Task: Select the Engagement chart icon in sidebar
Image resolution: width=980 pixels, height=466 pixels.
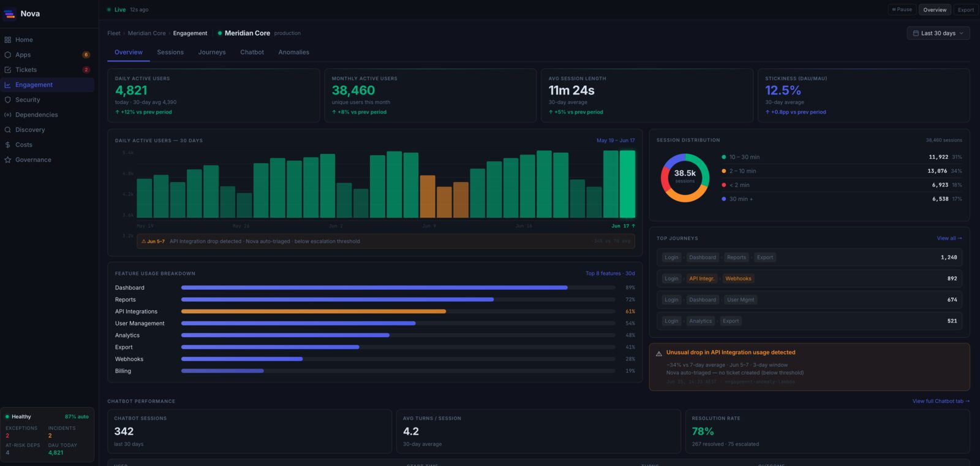Action: pos(8,85)
